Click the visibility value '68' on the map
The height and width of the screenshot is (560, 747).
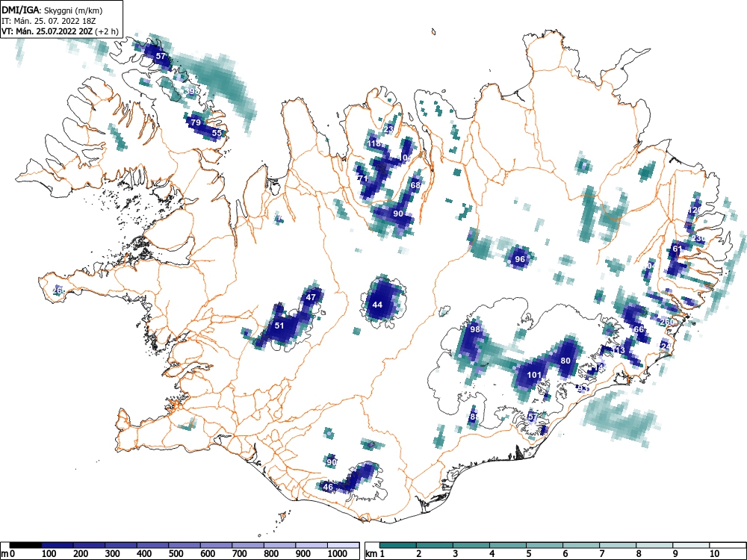[x=415, y=185]
